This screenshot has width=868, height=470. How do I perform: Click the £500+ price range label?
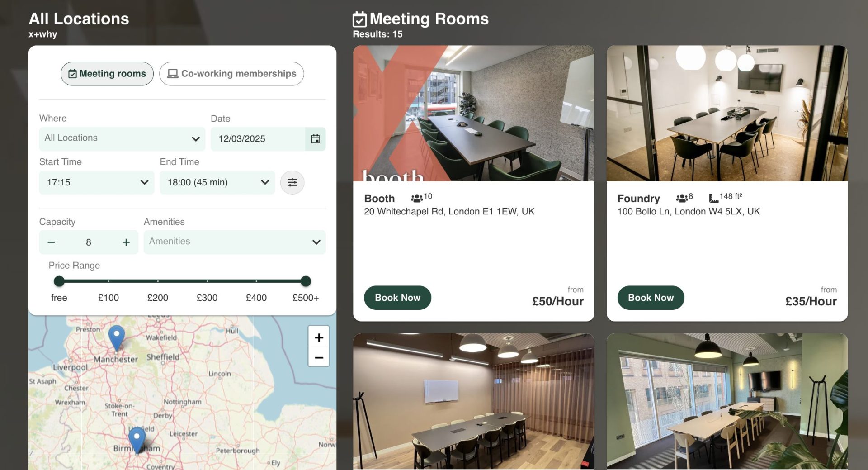coord(306,298)
